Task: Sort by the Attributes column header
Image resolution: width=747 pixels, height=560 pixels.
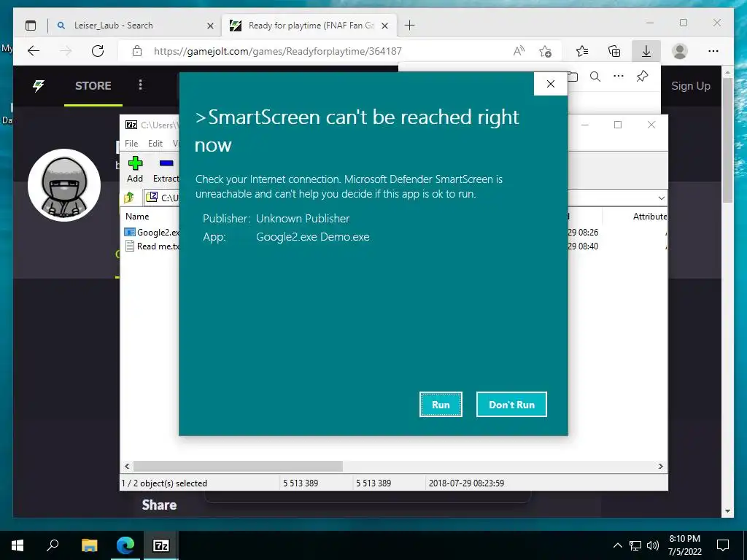Action: tap(649, 216)
